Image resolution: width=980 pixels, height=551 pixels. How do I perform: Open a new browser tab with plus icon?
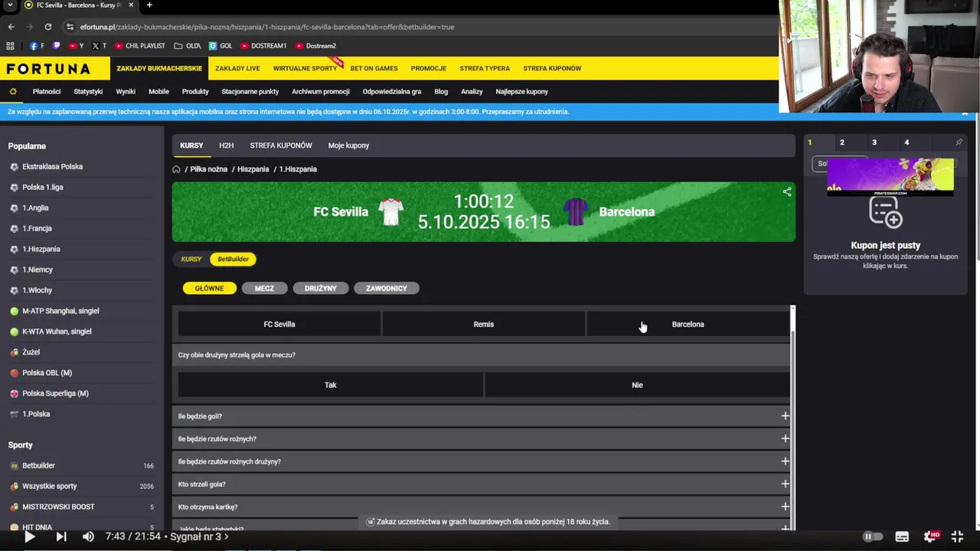click(149, 5)
